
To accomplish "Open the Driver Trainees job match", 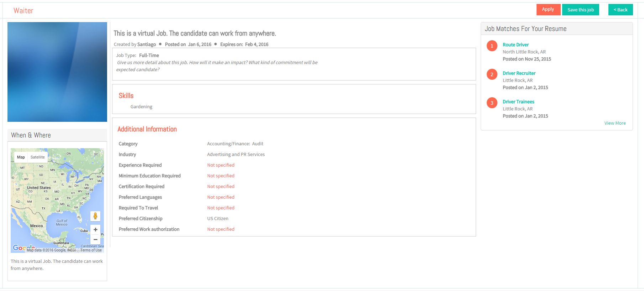I will [518, 102].
